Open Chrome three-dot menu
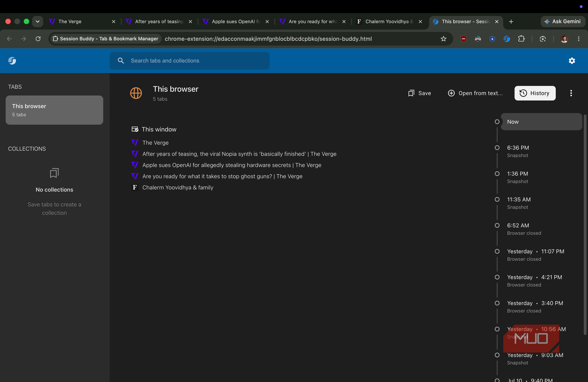 click(x=578, y=39)
